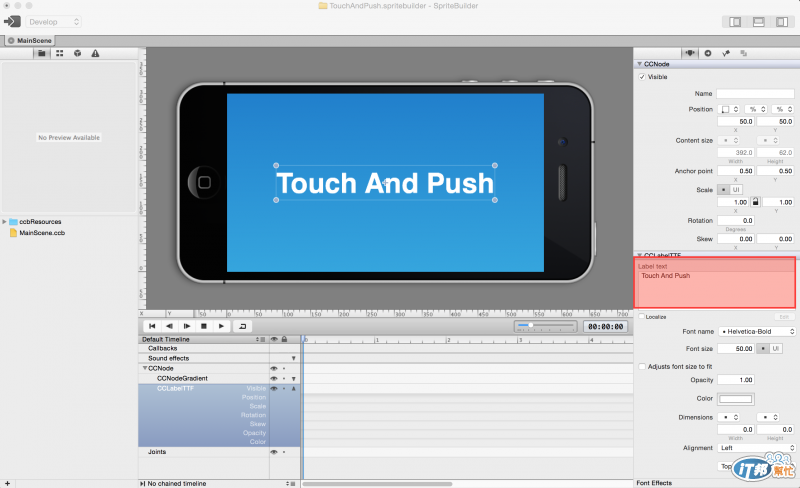Viewport: 800px width, 488px height.
Task: Click the Font size input field
Action: point(736,349)
